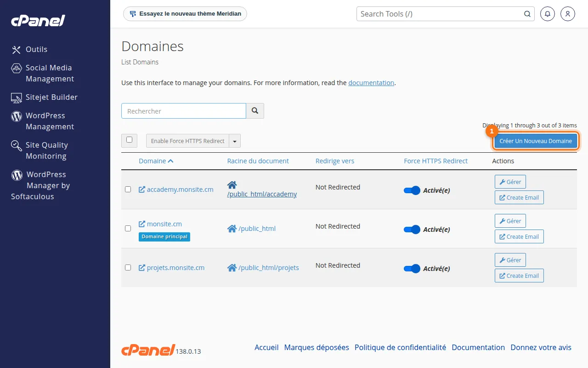Click the domain search magnifier button
The height and width of the screenshot is (368, 588).
pos(255,111)
